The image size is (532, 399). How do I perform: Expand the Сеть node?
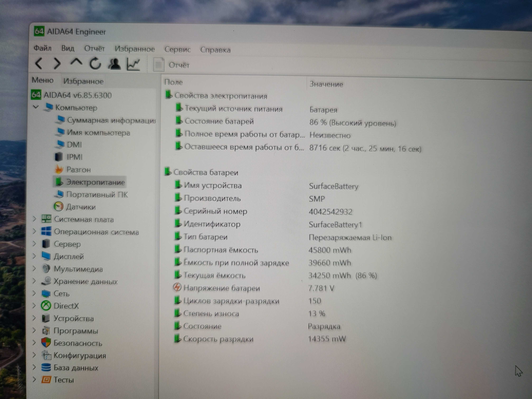34,293
